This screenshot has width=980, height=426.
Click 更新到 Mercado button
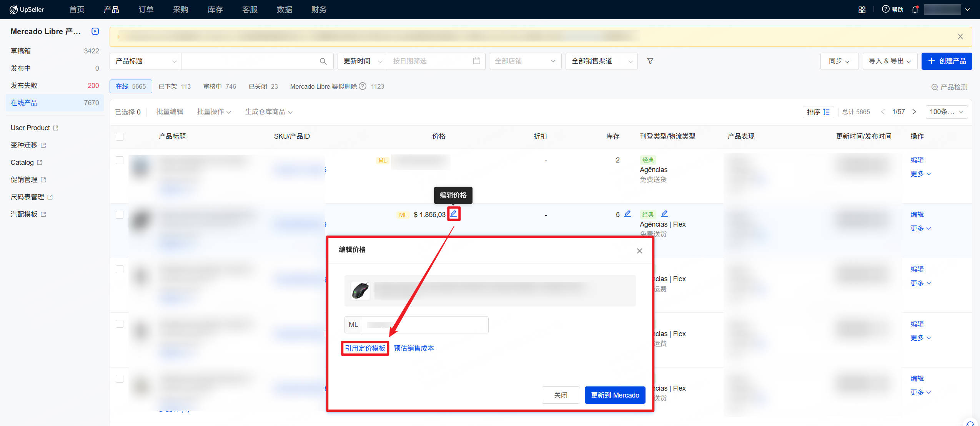615,395
